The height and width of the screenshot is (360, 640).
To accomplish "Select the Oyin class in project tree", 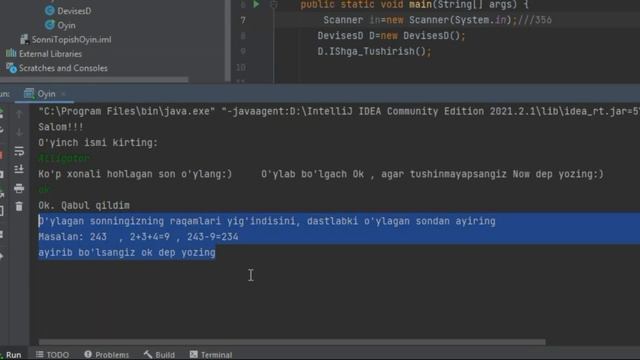I will [66, 25].
